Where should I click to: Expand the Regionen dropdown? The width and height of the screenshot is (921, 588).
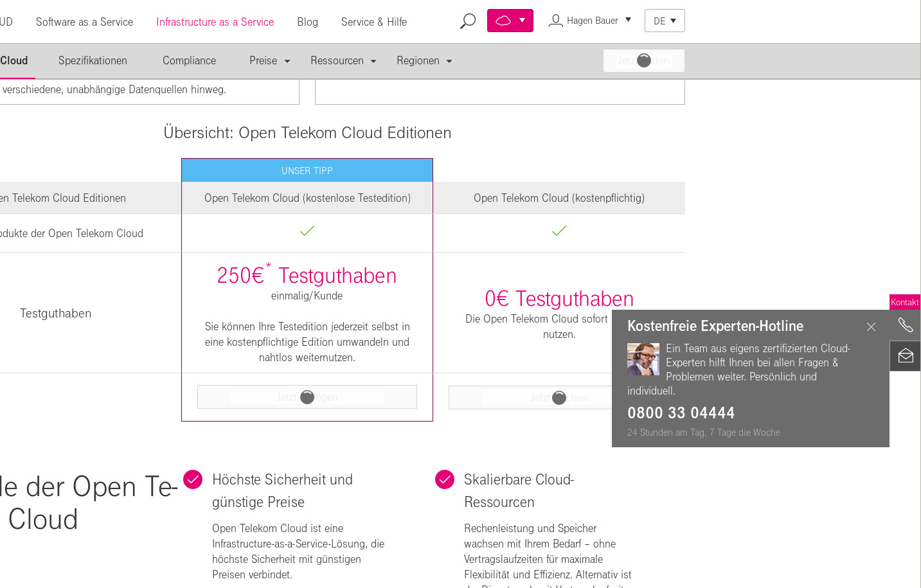(424, 60)
